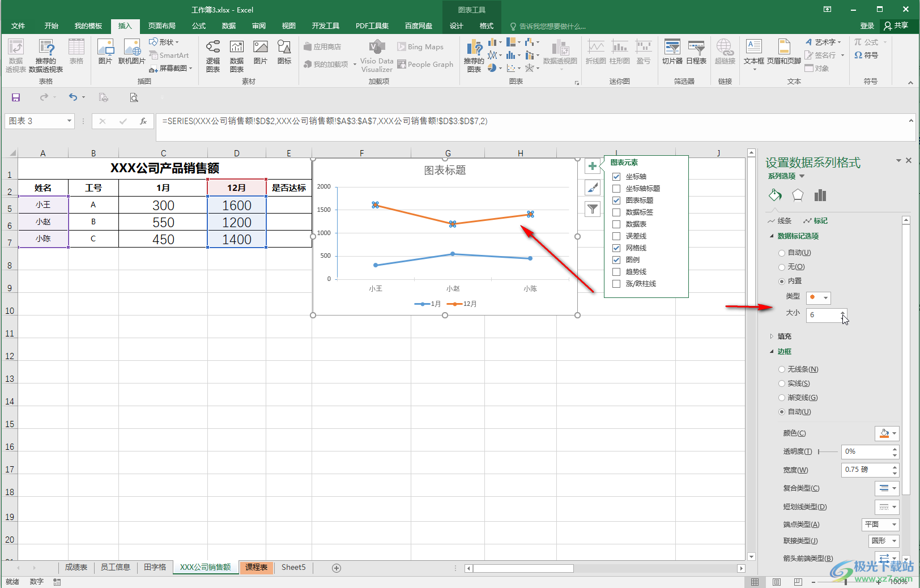Open the Name Box dropdown
This screenshot has height=588, width=920.
(69, 121)
